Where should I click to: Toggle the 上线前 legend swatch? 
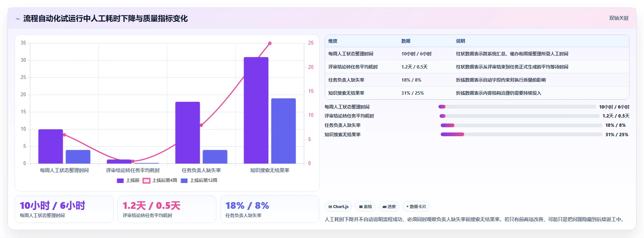click(x=120, y=180)
